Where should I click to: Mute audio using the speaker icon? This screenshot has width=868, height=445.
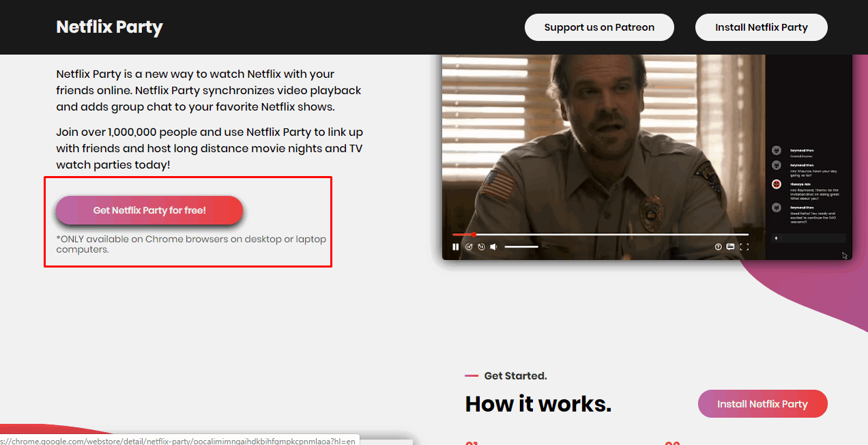[493, 247]
